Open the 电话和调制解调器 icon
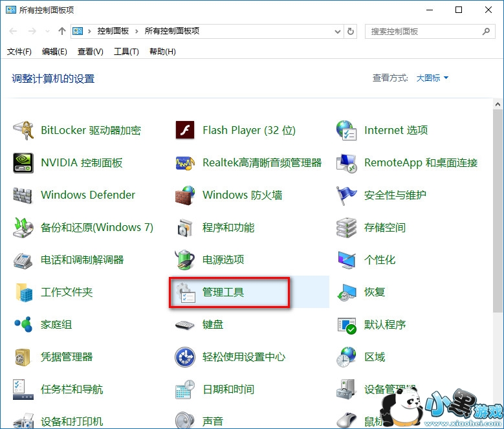The width and height of the screenshot is (504, 429). pyautogui.click(x=23, y=260)
